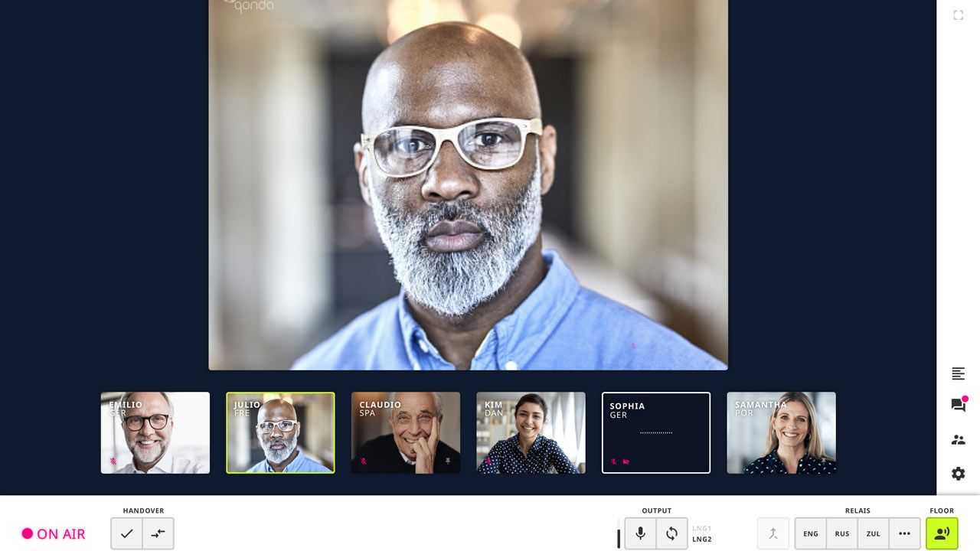The height and width of the screenshot is (551, 980).
Task: Open the settings gear
Action: (x=958, y=474)
